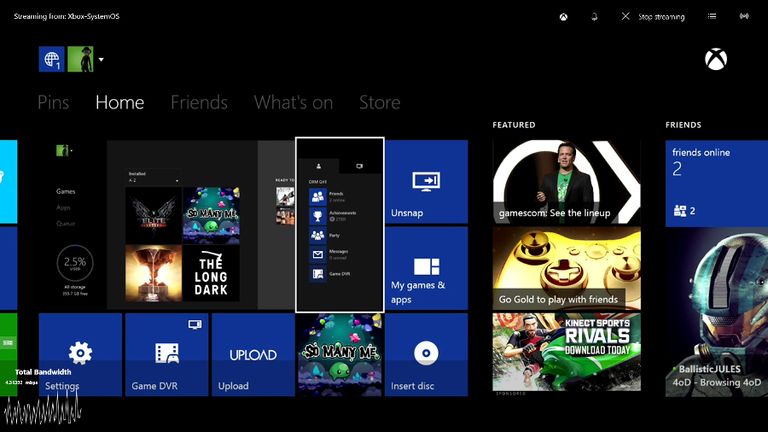This screenshot has width=768, height=432.
Task: Select the camera tab in snapped panel
Action: [360, 166]
